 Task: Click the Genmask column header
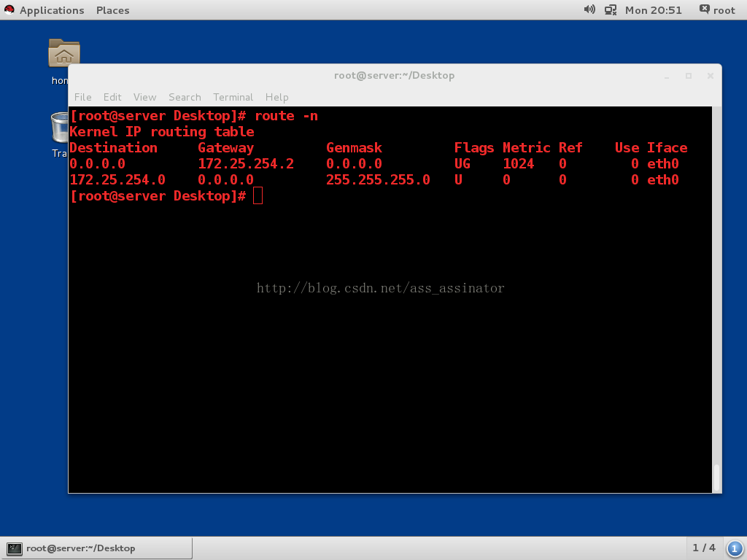pos(354,147)
